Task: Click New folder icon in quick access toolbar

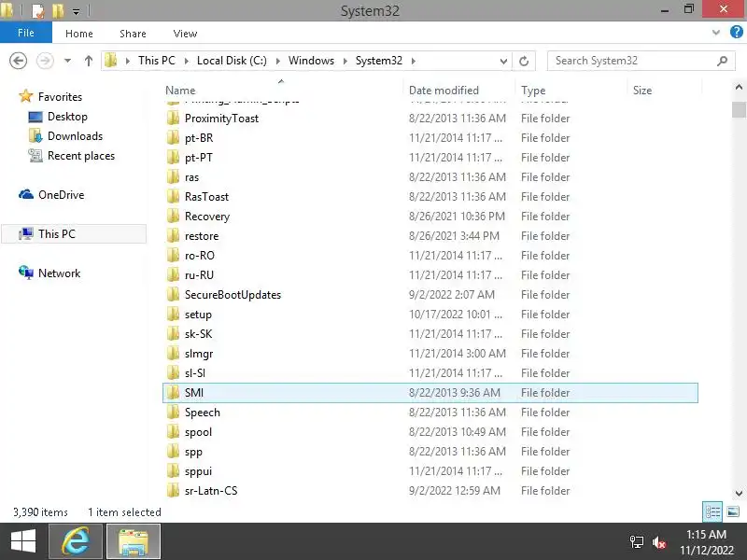Action: [x=58, y=10]
